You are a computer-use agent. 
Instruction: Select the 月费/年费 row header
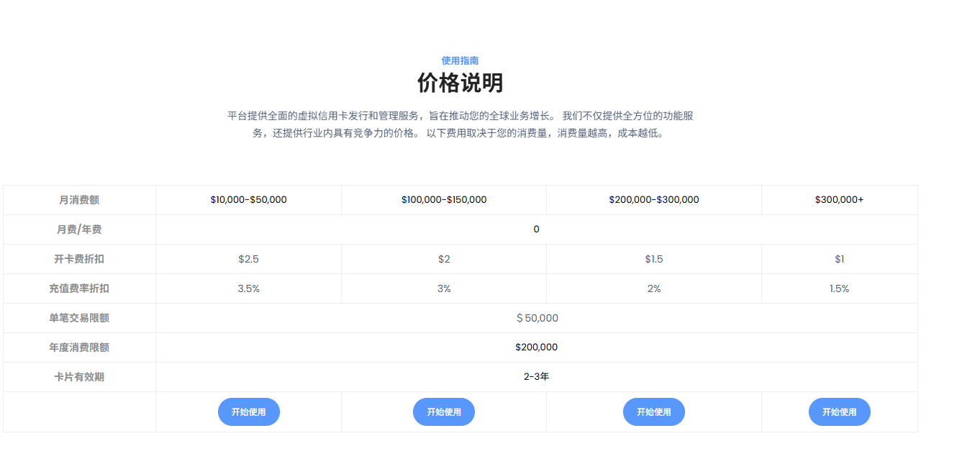[79, 229]
